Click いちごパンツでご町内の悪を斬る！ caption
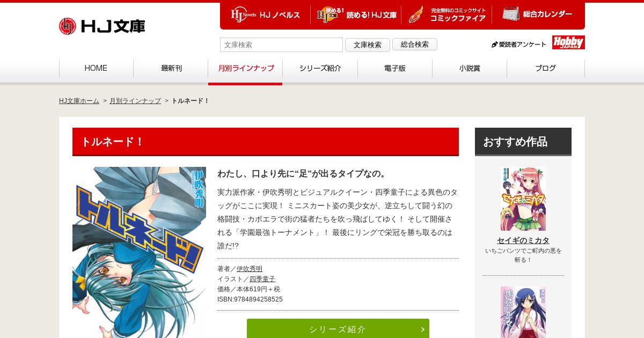 (523, 255)
